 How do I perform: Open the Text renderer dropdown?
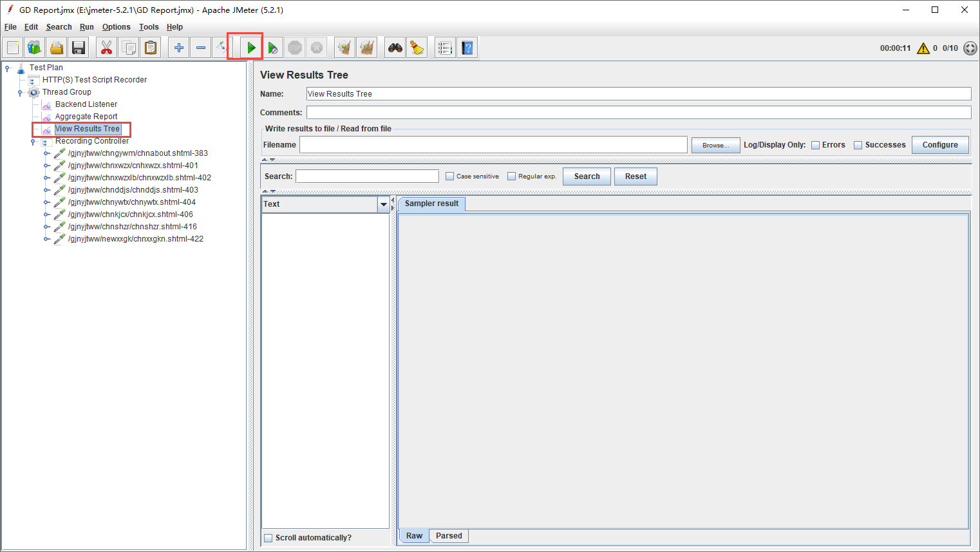(384, 204)
